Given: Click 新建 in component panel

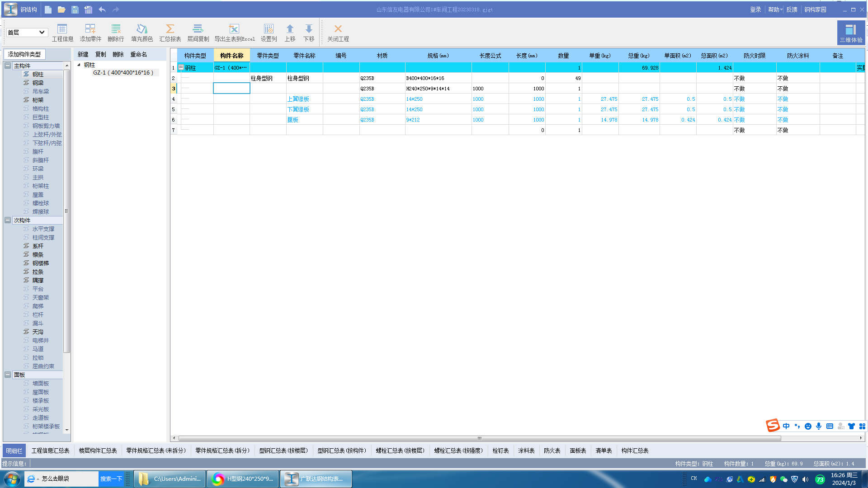Looking at the screenshot, I should point(83,55).
